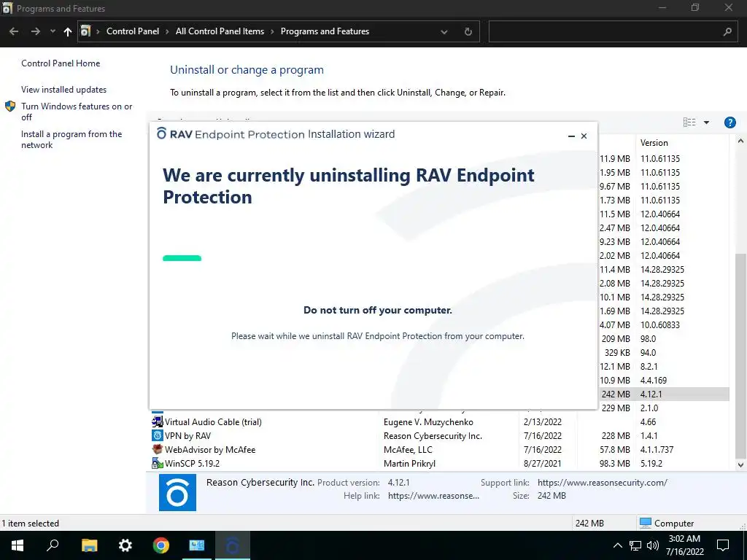Open the blue help question icon

[729, 122]
